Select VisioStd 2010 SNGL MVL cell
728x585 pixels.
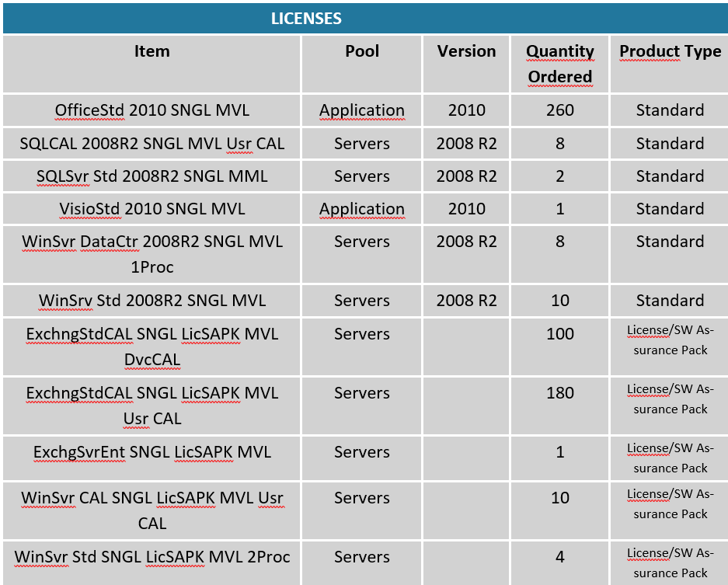(152, 208)
